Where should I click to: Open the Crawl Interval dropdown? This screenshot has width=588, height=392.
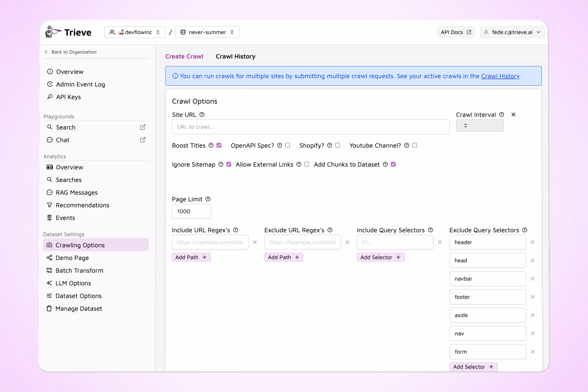[x=479, y=125]
